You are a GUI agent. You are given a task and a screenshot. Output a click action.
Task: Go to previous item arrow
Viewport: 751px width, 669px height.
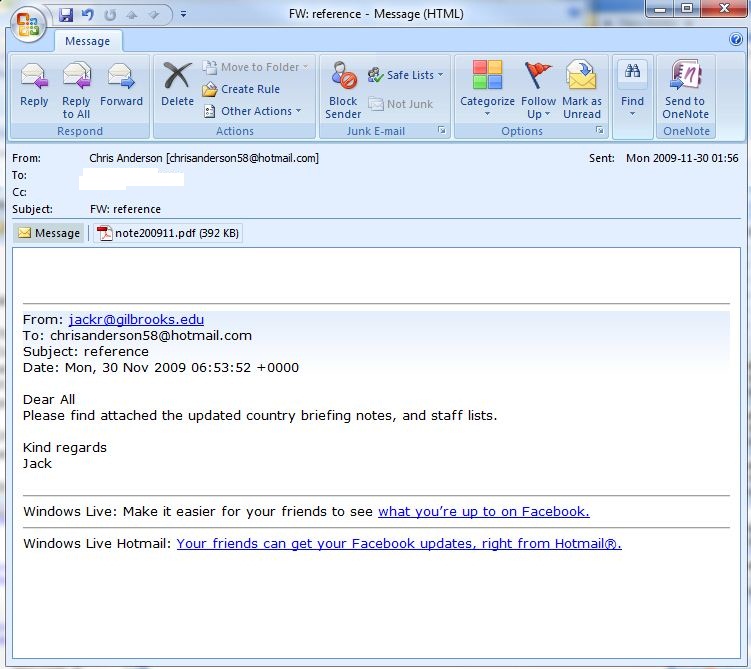(x=132, y=15)
